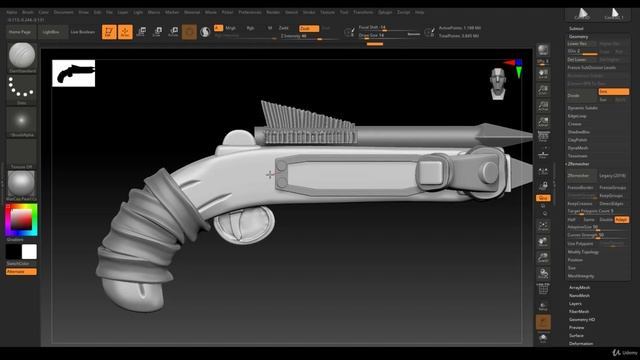The image size is (640, 360).
Task: Click the Scroll document icon
Action: 543,74
